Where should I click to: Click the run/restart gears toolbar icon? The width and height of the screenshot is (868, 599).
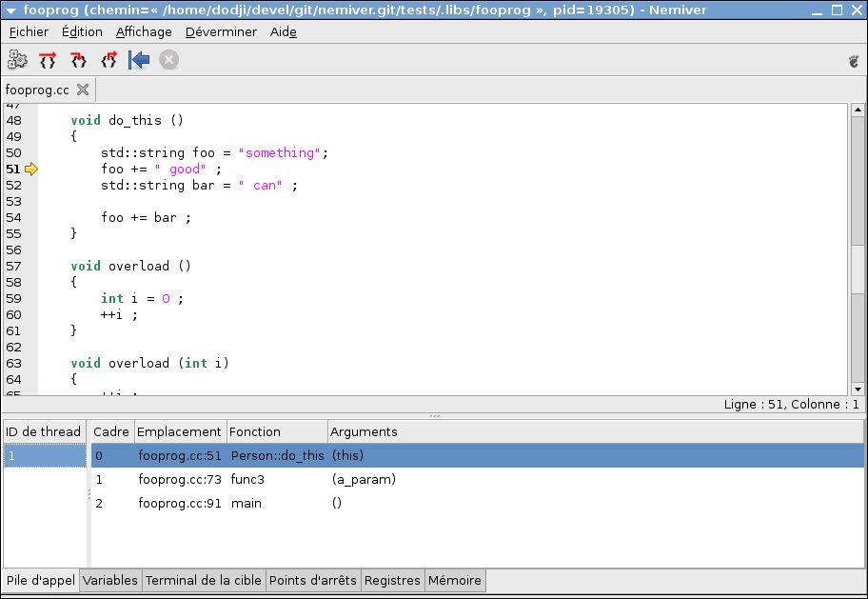pos(17,60)
